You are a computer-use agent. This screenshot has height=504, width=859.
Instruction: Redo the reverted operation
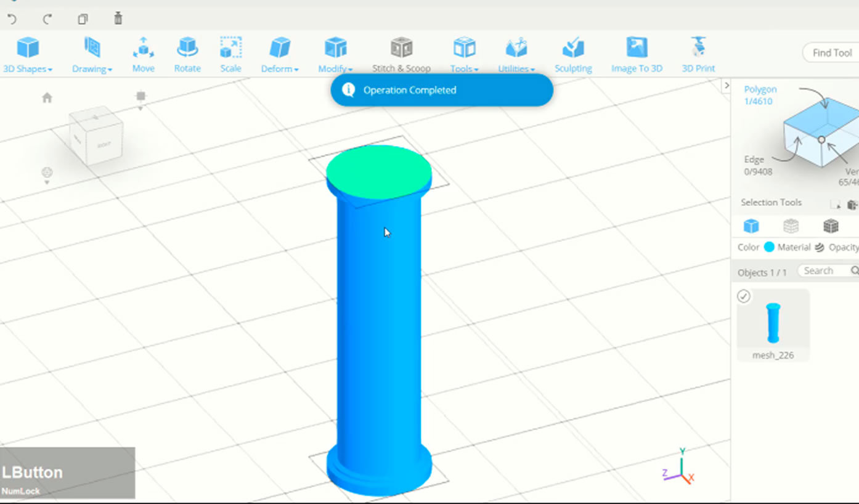pos(47,19)
